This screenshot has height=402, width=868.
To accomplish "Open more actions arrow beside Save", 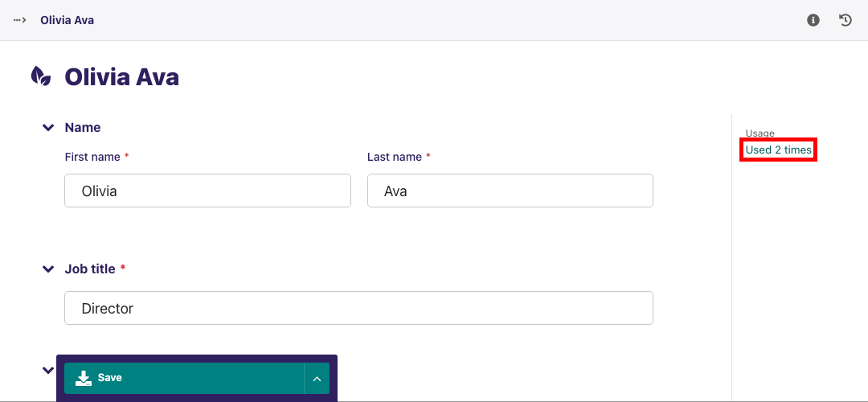I will point(317,379).
